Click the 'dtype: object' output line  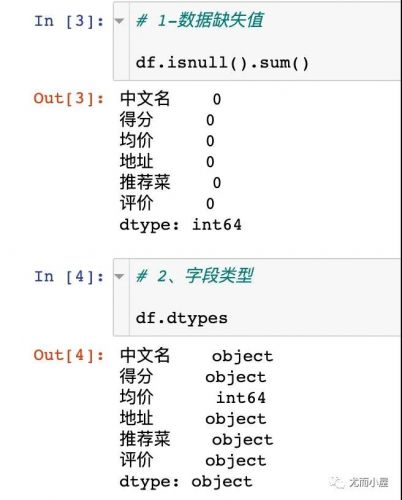(x=186, y=481)
